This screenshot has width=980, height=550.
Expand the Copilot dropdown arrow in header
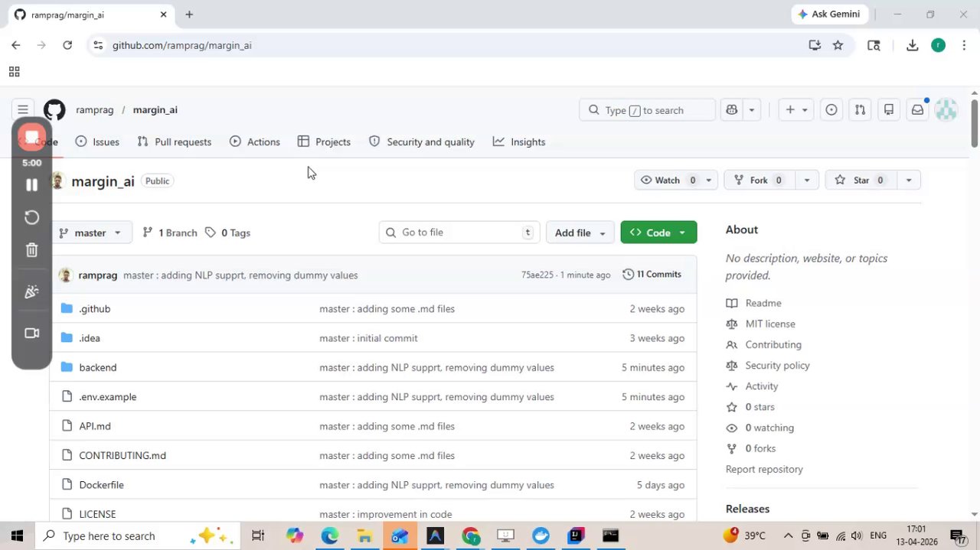tap(751, 110)
